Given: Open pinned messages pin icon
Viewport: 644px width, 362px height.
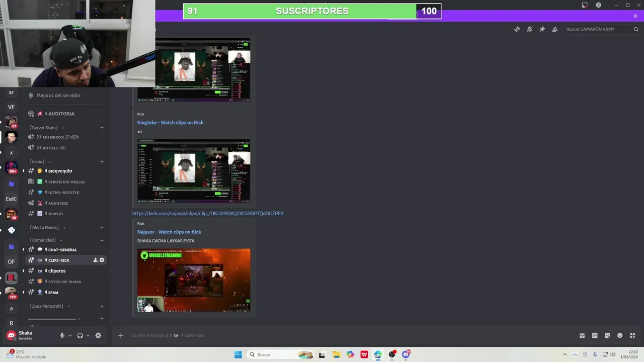Looking at the screenshot, I should point(542,29).
